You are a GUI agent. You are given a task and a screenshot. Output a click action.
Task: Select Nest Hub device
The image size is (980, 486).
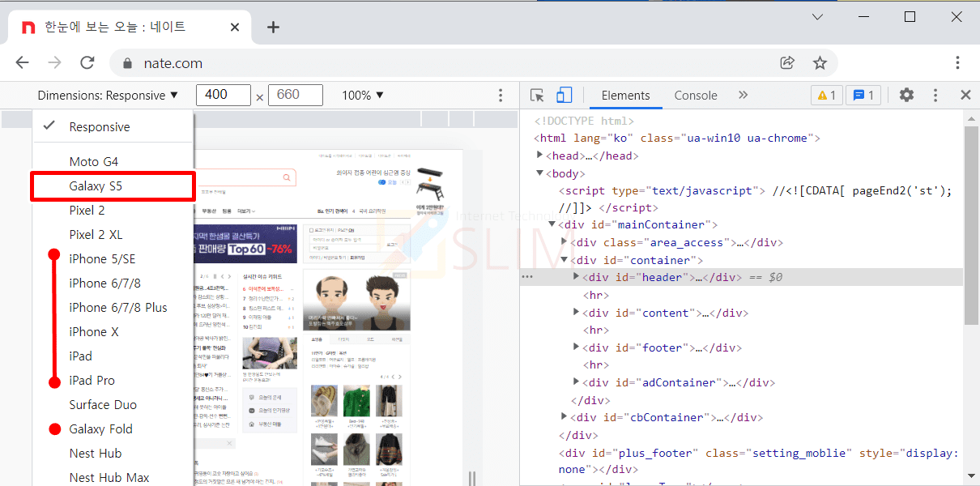point(113,454)
